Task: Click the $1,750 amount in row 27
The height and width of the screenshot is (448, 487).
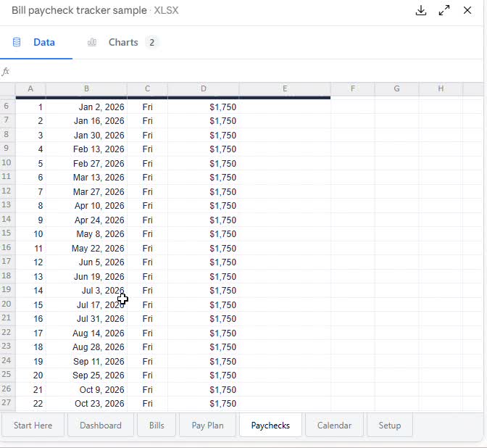Action: coord(203,404)
